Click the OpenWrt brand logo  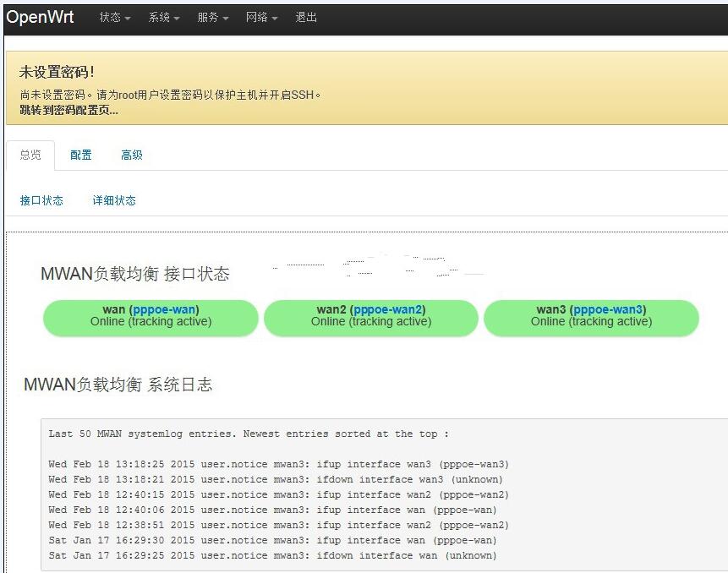tap(40, 17)
